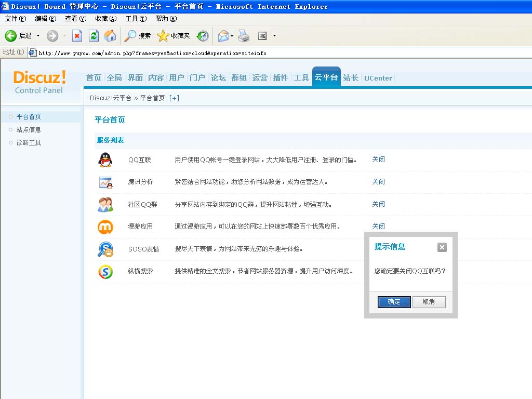Switch to the 论坛 nav tab

(218, 78)
